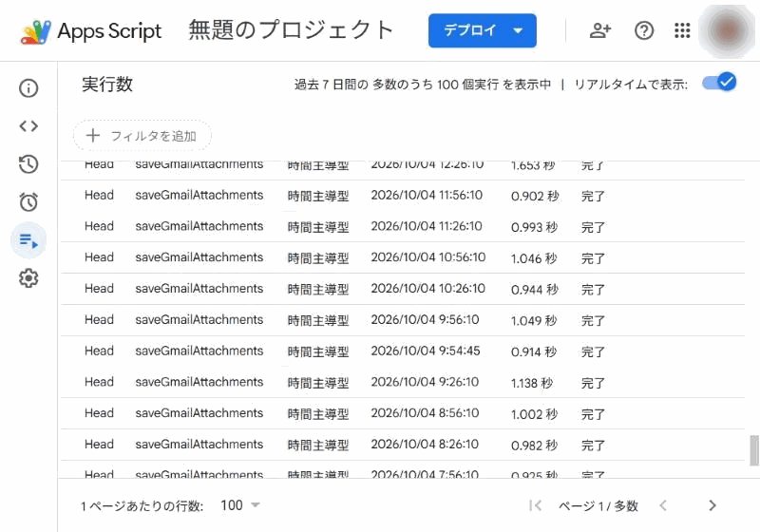Open the Help question mark icon
Viewport: 760px width, 532px height.
pos(644,30)
